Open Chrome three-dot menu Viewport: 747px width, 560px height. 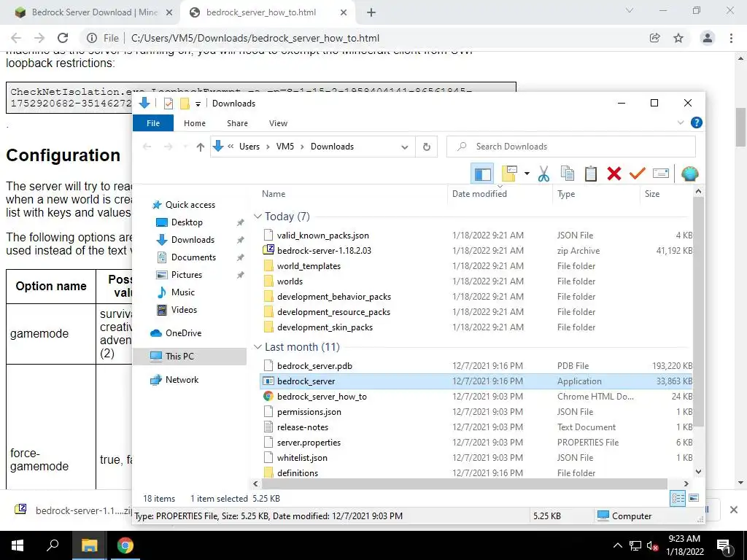tap(731, 38)
